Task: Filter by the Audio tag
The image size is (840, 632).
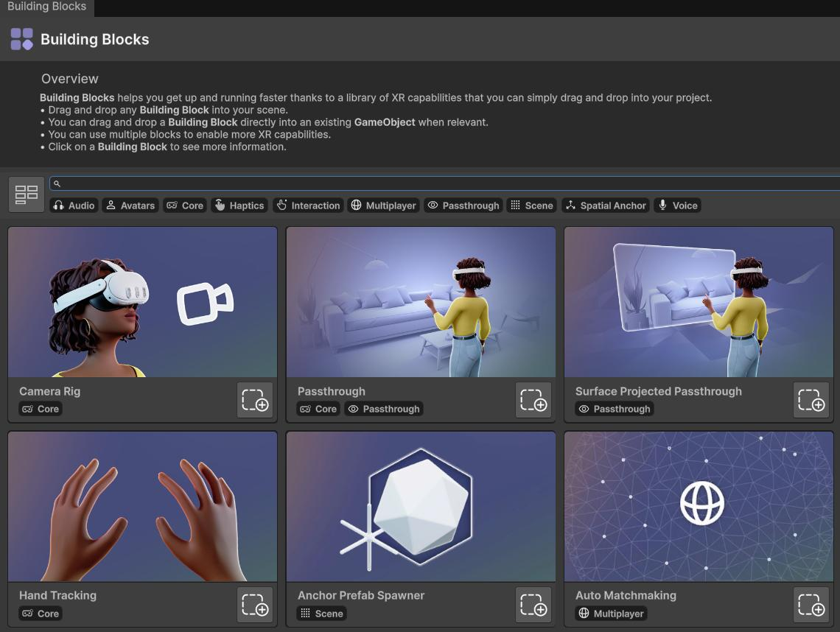Action: point(74,206)
